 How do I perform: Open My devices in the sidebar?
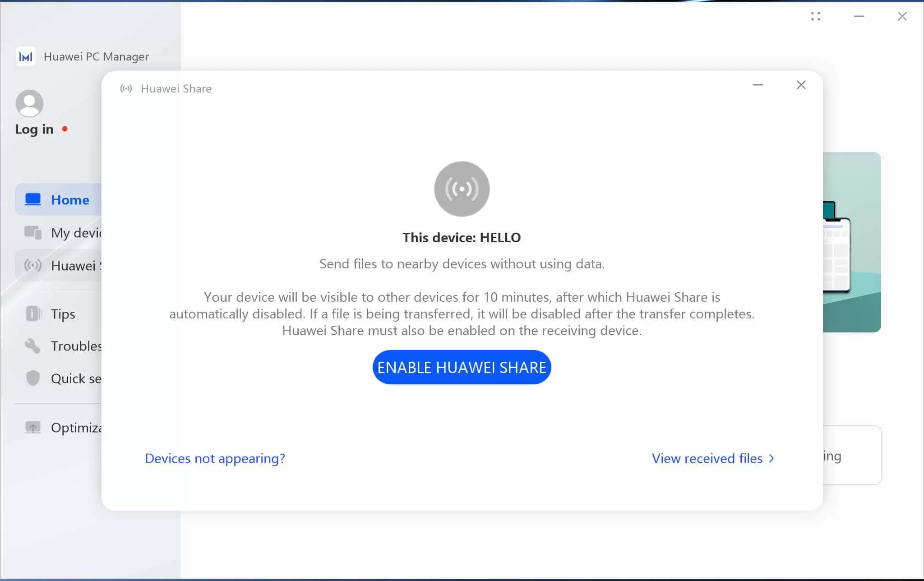[x=59, y=233]
